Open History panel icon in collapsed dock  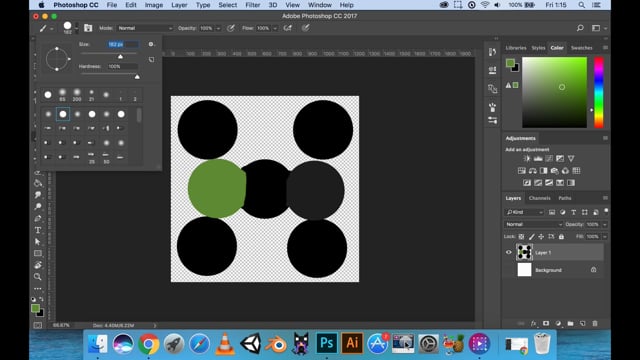pos(492,52)
